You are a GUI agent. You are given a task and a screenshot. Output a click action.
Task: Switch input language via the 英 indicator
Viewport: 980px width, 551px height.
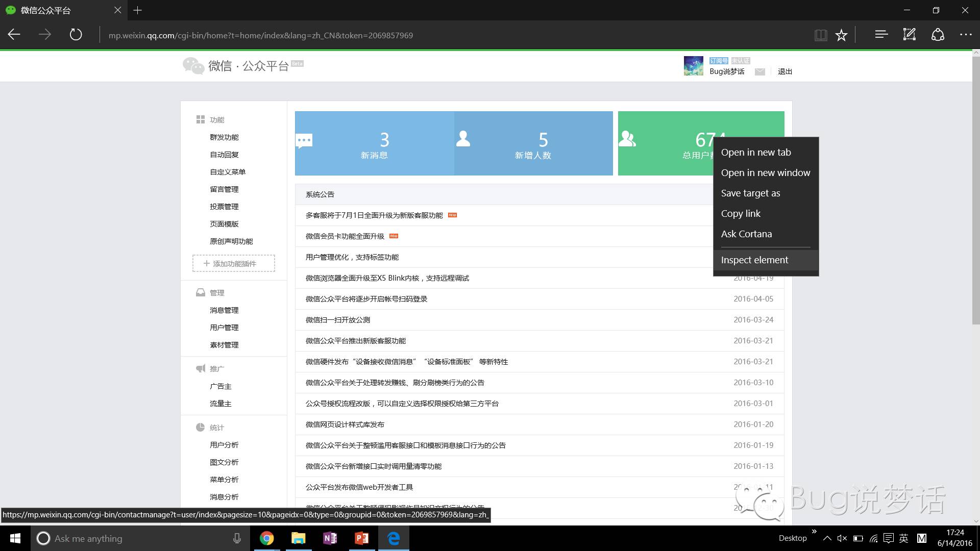903,538
